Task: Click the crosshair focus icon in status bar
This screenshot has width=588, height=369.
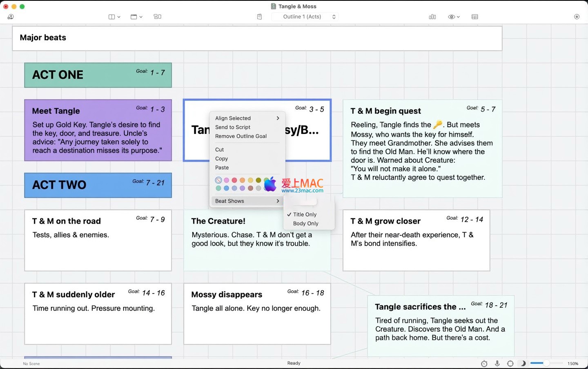Action: [510, 363]
